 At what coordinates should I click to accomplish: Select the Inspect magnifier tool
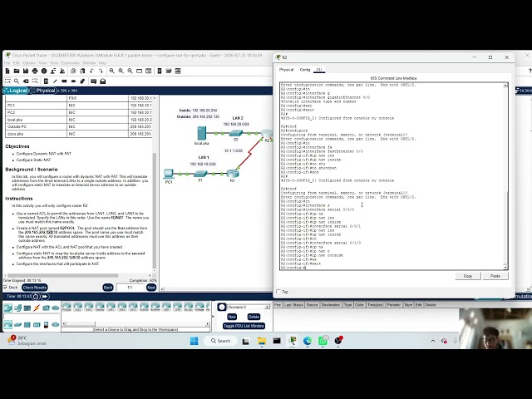[x=17, y=81]
